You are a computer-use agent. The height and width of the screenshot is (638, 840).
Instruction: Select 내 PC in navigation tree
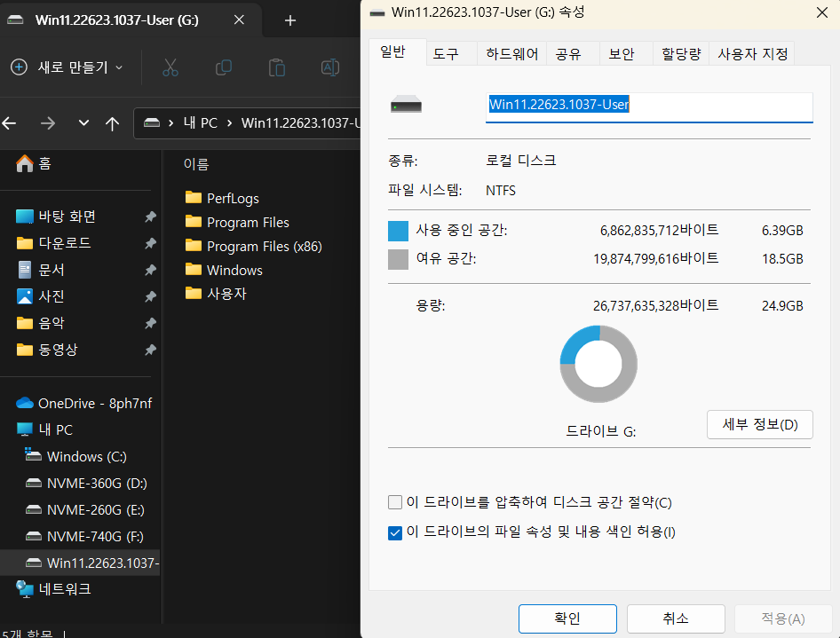click(x=45, y=429)
